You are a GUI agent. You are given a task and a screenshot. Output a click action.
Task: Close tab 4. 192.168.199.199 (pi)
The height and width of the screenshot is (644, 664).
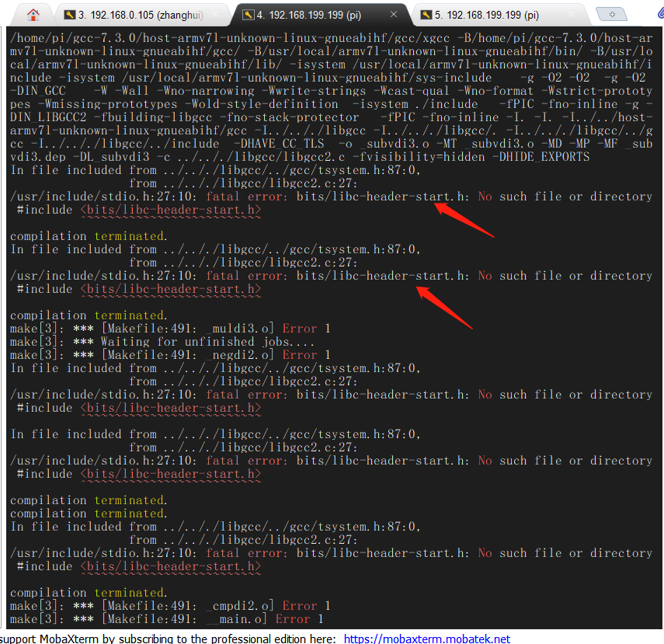click(394, 15)
